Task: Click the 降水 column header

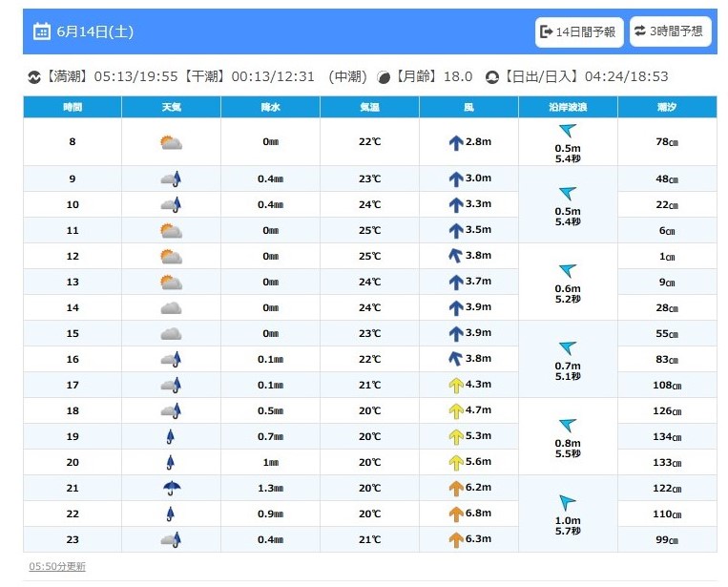Action: tap(271, 107)
